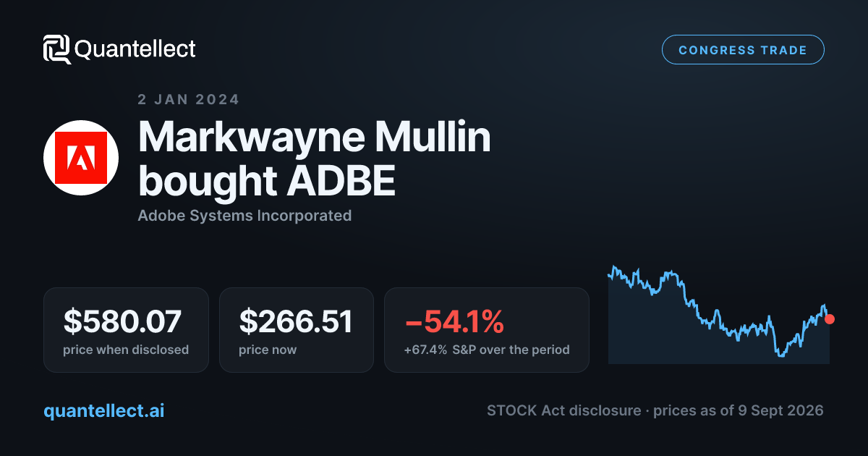Image resolution: width=868 pixels, height=456 pixels.
Task: Click the Adobe logo circle
Action: point(81,158)
